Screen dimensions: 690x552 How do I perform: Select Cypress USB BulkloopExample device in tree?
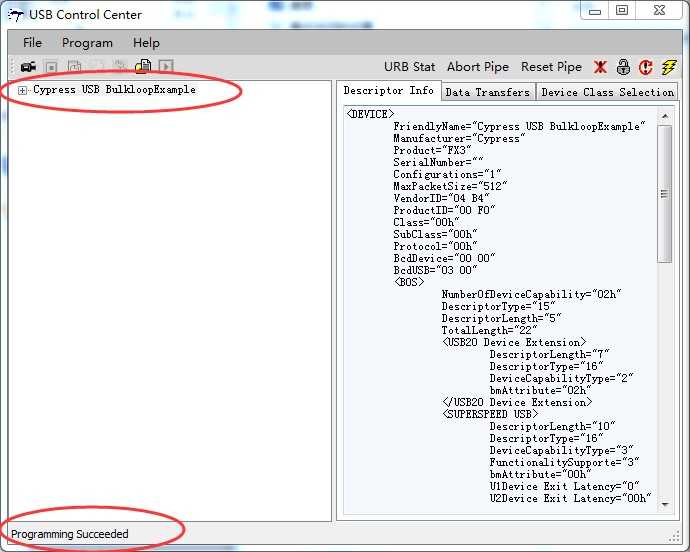click(x=114, y=89)
